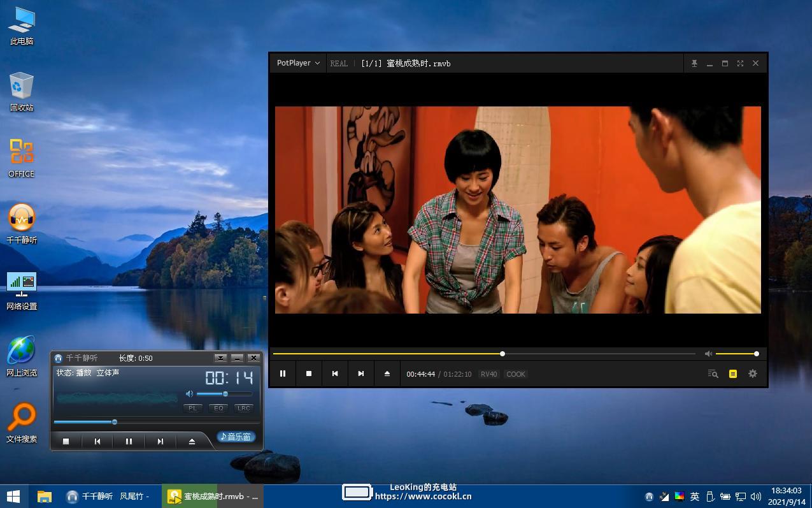Click the REAL format label in PotPlayer title
812x508 pixels.
339,63
